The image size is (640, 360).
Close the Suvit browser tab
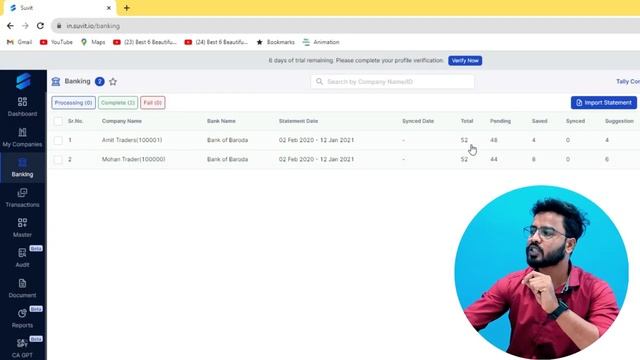coord(109,8)
